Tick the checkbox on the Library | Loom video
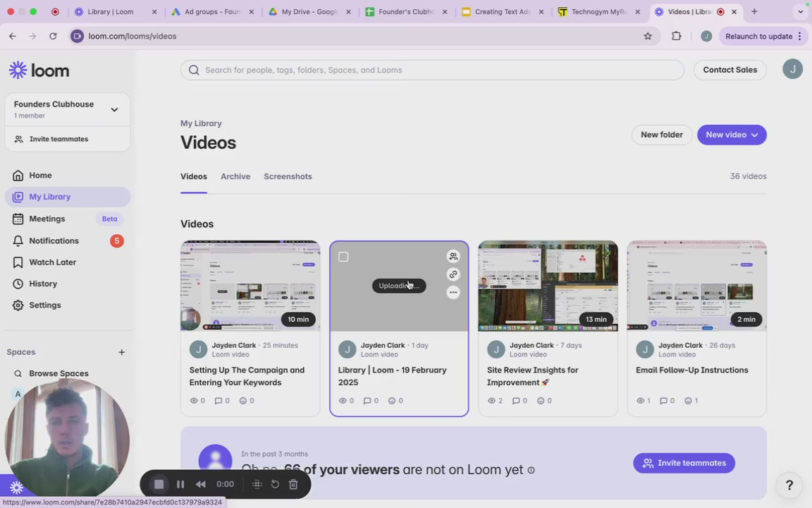The image size is (812, 508). [x=343, y=257]
